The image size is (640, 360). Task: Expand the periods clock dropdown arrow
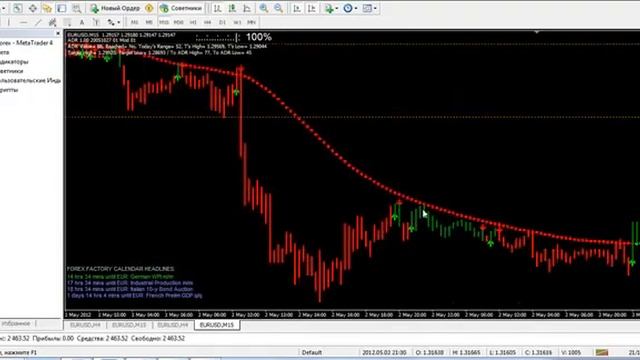[x=356, y=8]
